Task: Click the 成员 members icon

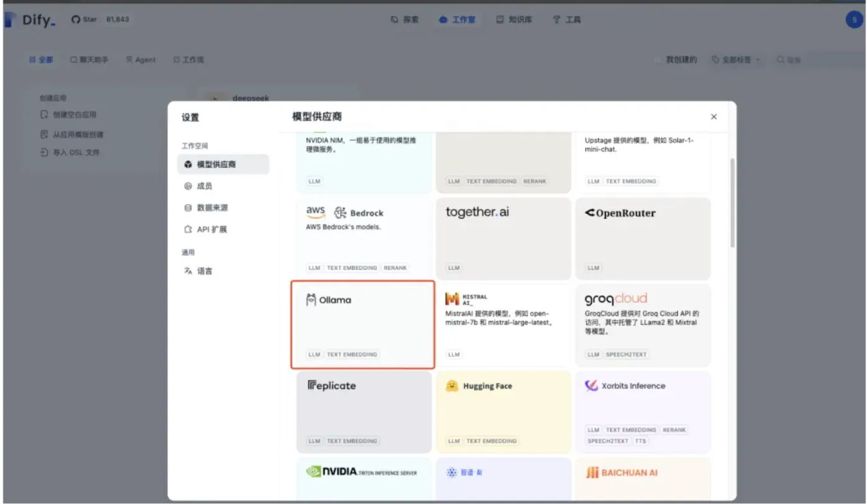Action: click(x=188, y=186)
